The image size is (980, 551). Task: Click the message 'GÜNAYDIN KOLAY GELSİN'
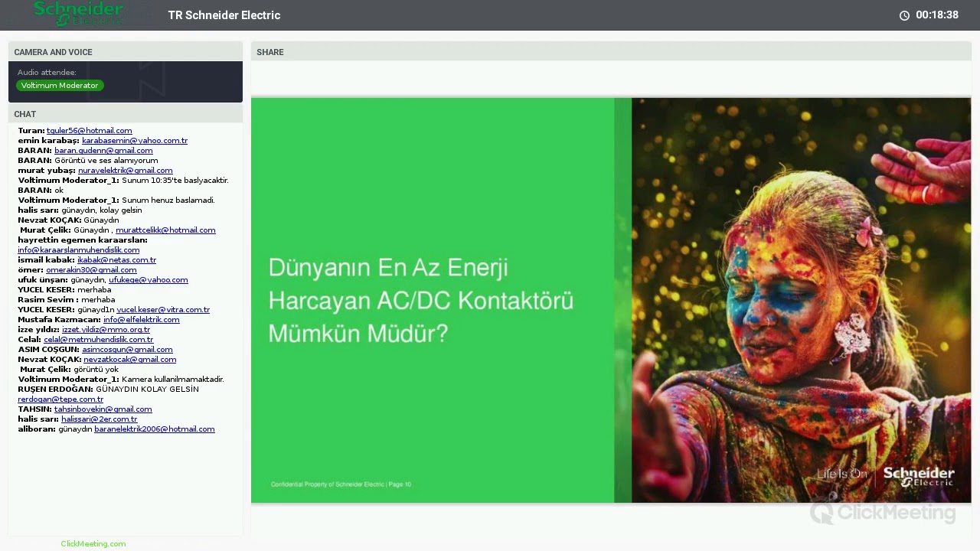click(147, 390)
